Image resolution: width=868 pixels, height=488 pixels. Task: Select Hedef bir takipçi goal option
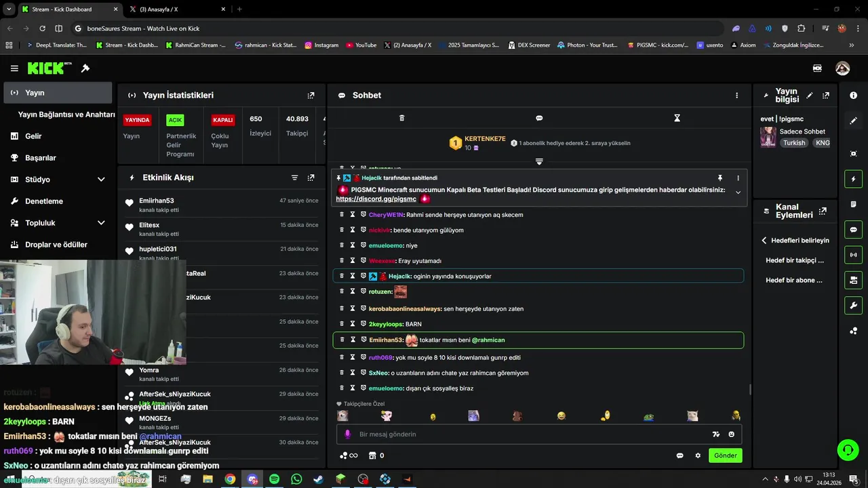coord(795,260)
